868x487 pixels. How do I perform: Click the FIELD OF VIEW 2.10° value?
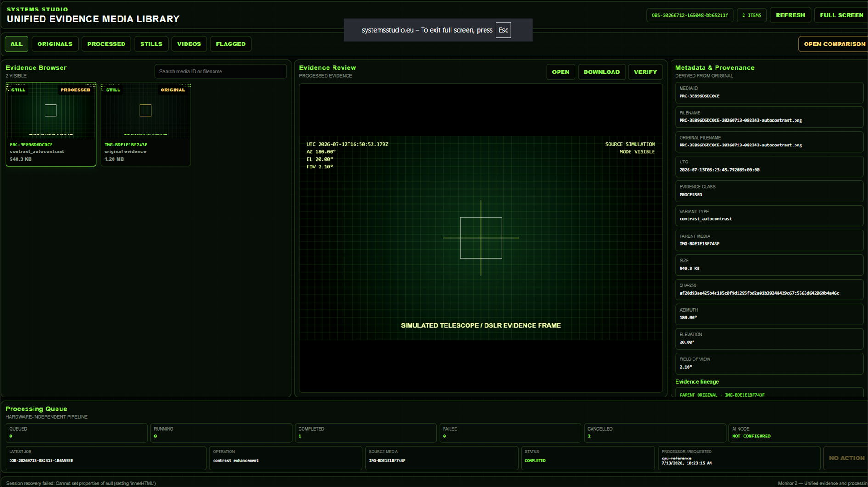click(x=686, y=367)
